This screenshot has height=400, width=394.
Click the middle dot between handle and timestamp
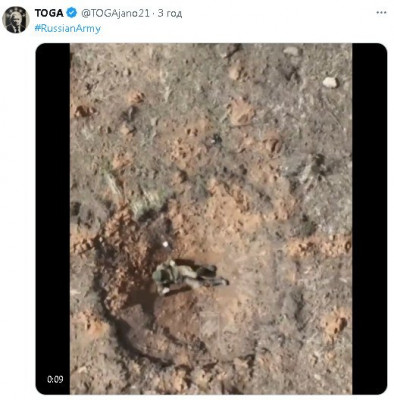click(154, 14)
